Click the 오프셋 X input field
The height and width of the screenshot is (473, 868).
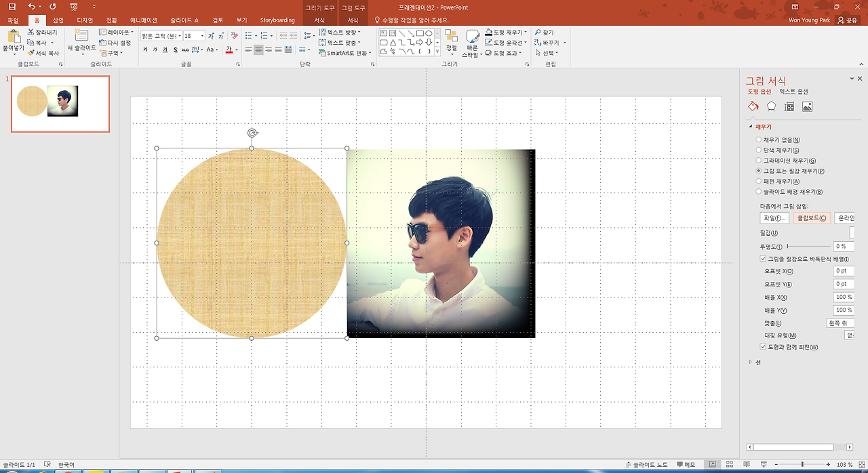[844, 271]
